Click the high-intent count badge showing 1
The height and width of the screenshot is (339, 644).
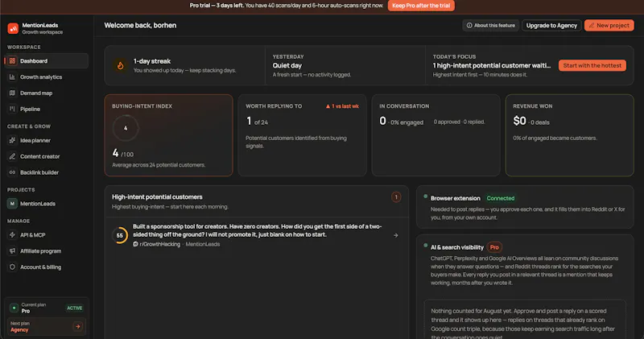(396, 197)
